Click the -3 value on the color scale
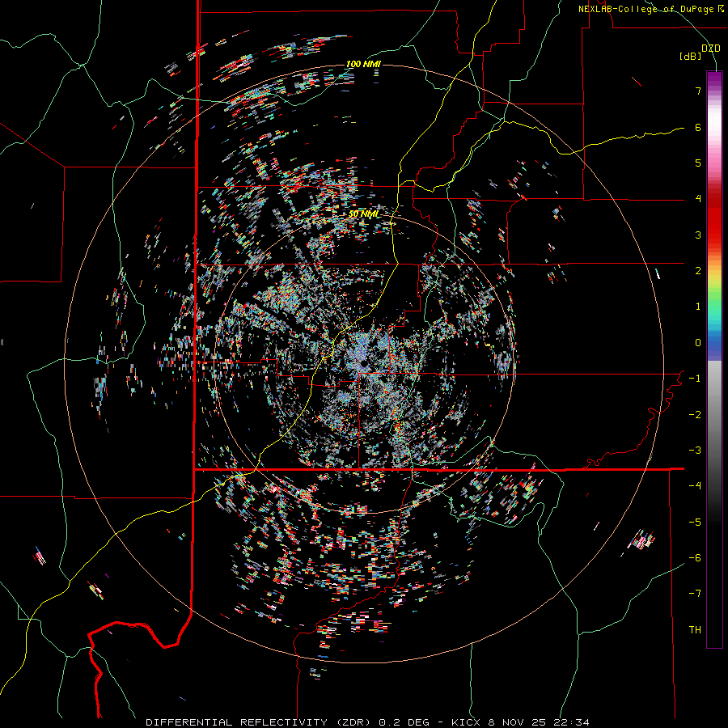The height and width of the screenshot is (728, 728). point(695,451)
